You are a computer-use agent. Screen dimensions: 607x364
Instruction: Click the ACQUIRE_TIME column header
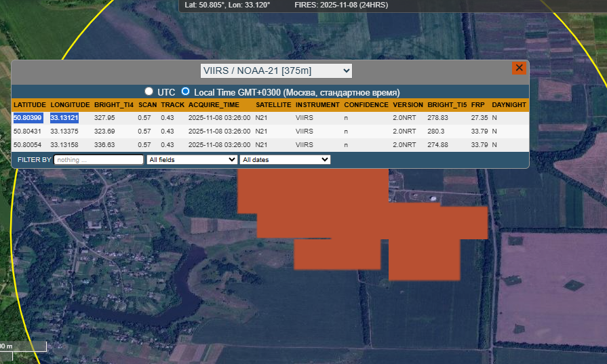click(x=213, y=105)
